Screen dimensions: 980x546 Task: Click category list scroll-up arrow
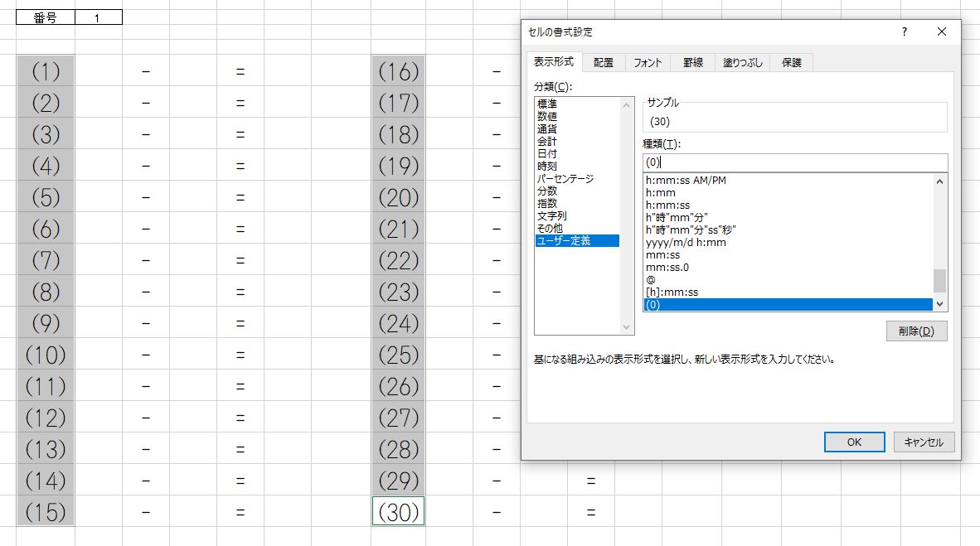click(x=626, y=105)
